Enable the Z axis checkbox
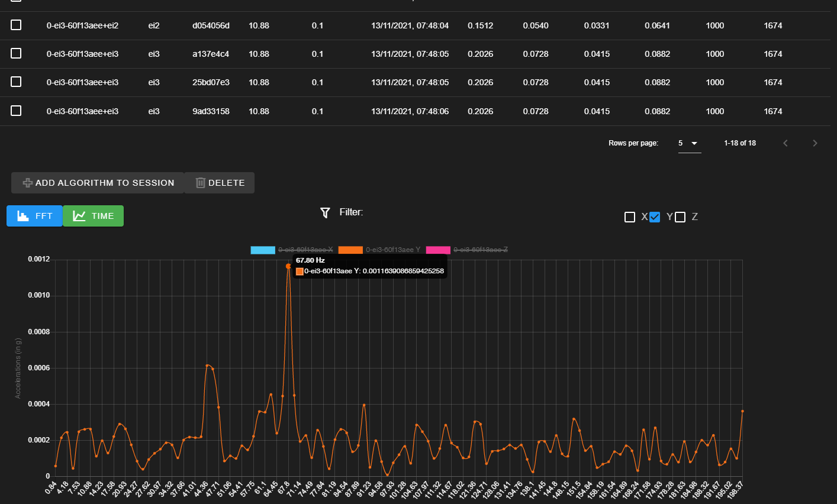The height and width of the screenshot is (504, 837). (680, 217)
